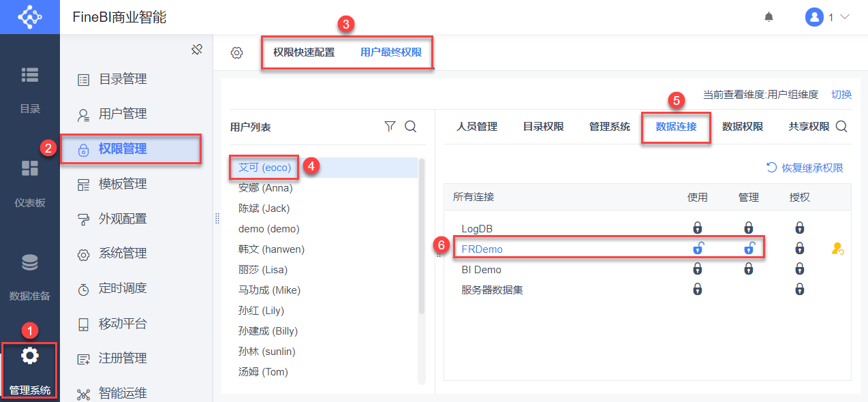Search within the permission tabs

click(x=842, y=126)
